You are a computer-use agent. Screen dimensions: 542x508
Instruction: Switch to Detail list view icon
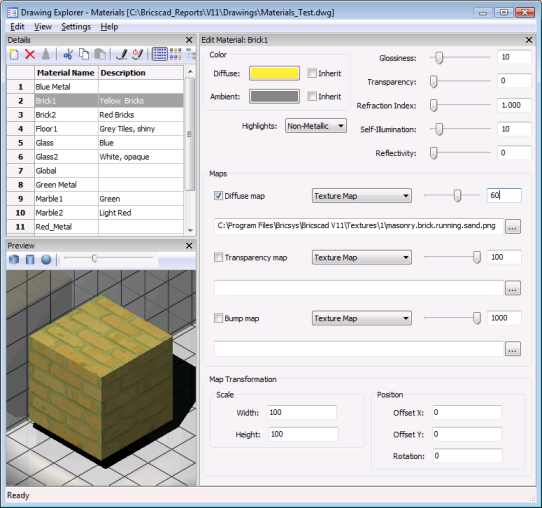[x=160, y=54]
